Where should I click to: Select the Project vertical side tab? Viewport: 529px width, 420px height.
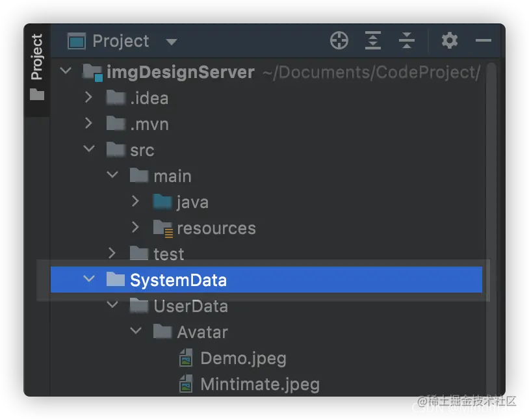click(37, 57)
